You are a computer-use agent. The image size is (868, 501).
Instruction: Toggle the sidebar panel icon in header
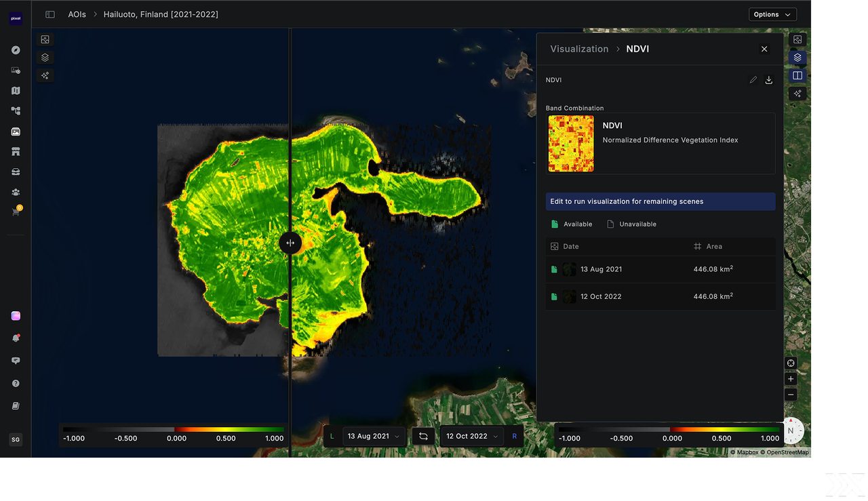coord(50,14)
